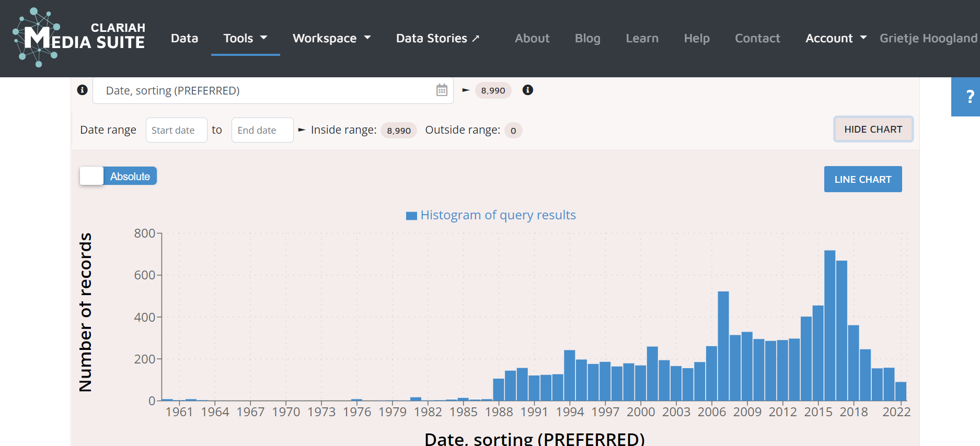
Task: Toggle Histogram of query results legend
Action: point(491,215)
